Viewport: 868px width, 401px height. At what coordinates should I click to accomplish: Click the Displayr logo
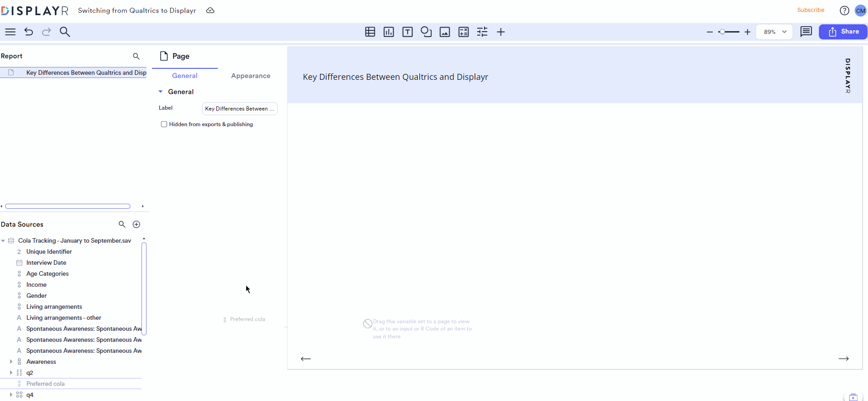pos(34,11)
